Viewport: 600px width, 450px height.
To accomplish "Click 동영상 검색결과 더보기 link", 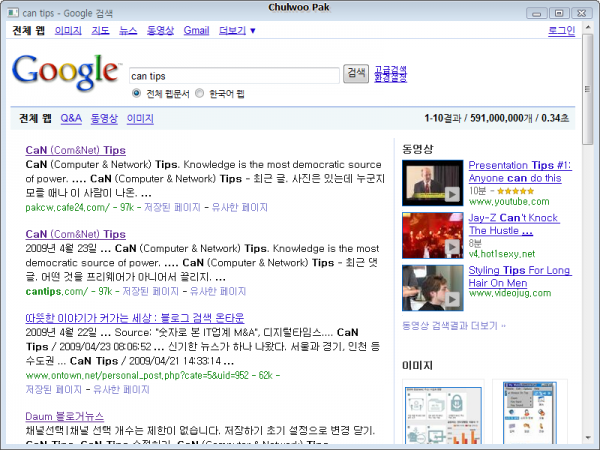I will pos(453,326).
